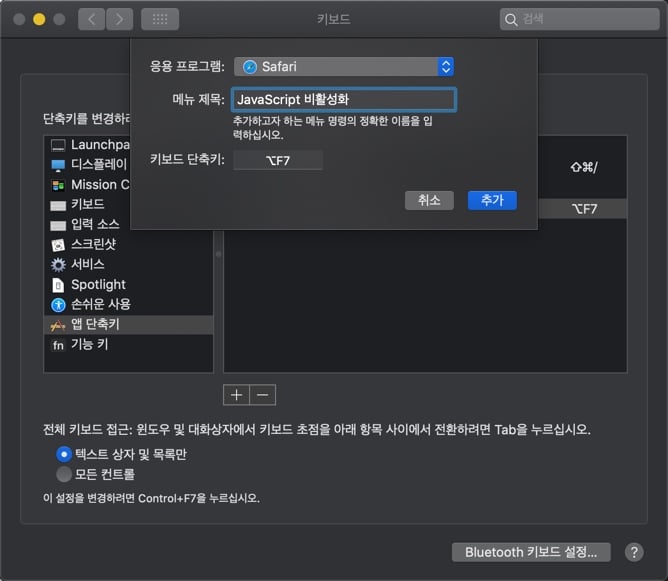Click the Launchpad icon in the list
The image size is (668, 581).
pyautogui.click(x=58, y=145)
